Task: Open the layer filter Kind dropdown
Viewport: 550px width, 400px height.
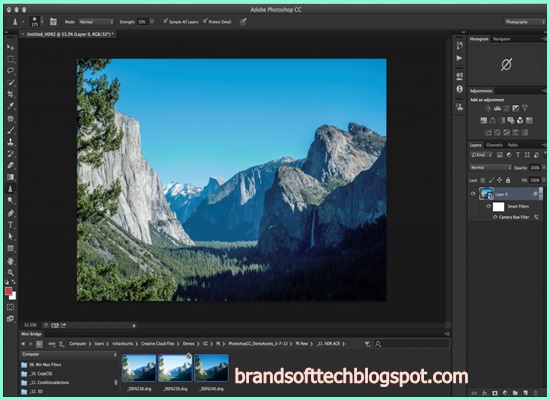Action: point(481,155)
